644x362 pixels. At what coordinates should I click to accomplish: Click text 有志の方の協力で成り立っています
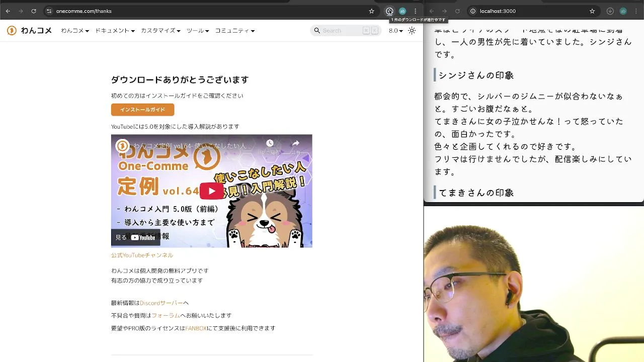[x=157, y=280]
